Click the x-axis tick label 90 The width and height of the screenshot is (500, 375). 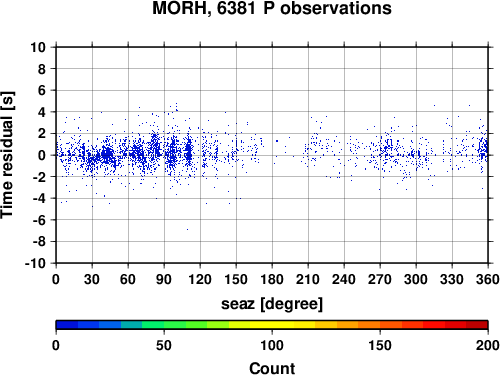point(164,279)
